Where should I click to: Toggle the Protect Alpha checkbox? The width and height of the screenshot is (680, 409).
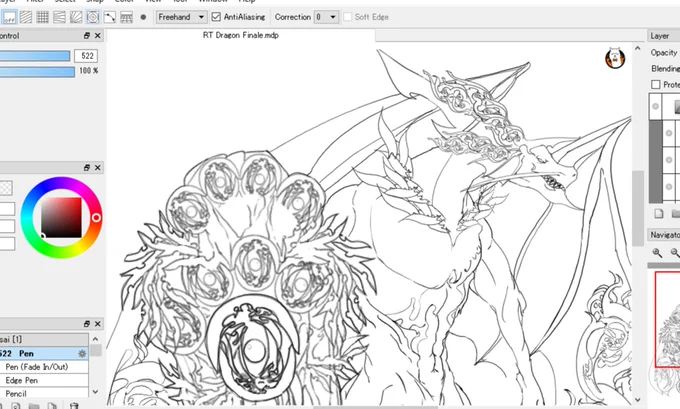656,85
